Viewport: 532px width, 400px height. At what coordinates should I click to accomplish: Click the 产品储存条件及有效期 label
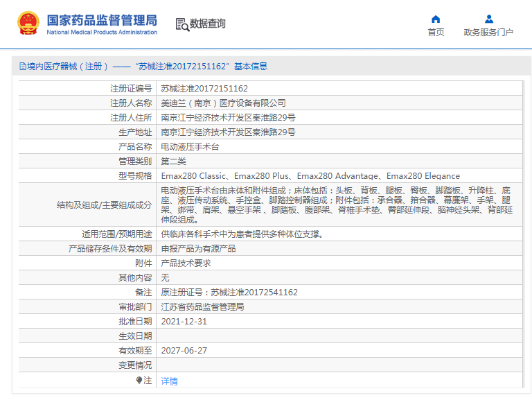pos(110,249)
